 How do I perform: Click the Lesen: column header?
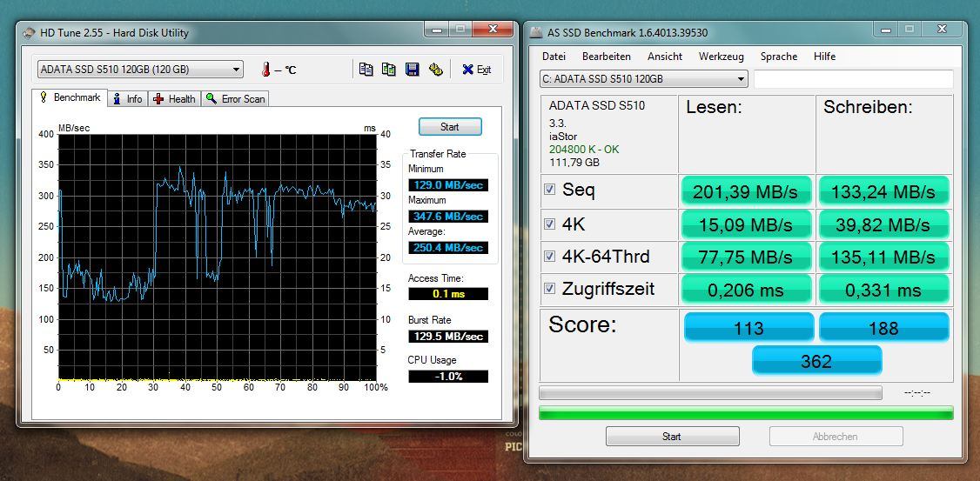point(714,108)
